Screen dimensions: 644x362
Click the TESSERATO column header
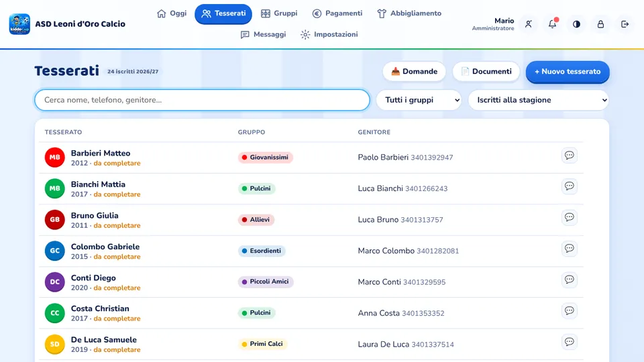click(x=63, y=132)
